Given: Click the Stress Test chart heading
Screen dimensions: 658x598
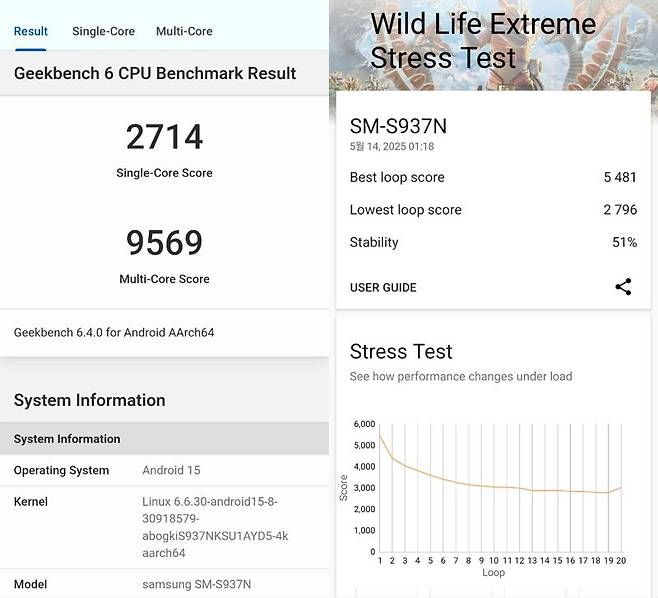Looking at the screenshot, I should 401,352.
